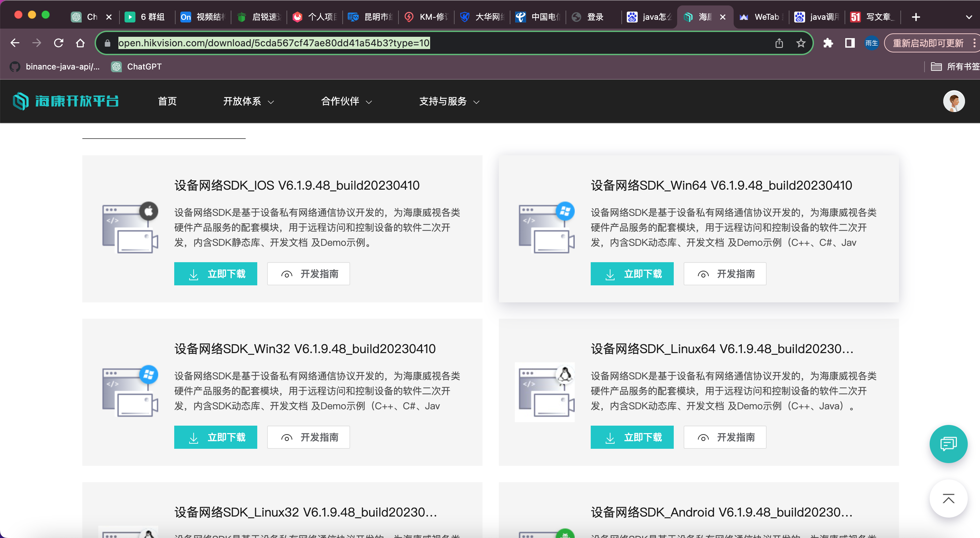Switch to the java调用 tab
Image resolution: width=980 pixels, height=538 pixels.
816,17
